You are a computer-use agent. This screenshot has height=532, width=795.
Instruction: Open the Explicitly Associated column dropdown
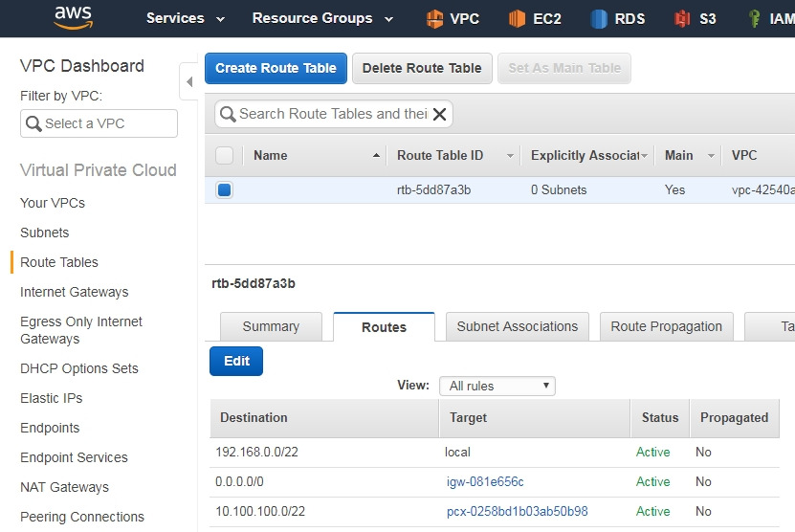(645, 156)
